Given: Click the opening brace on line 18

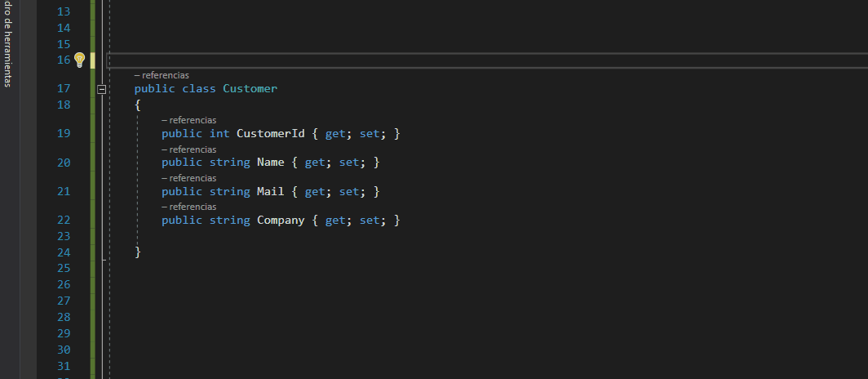Looking at the screenshot, I should pyautogui.click(x=138, y=105).
